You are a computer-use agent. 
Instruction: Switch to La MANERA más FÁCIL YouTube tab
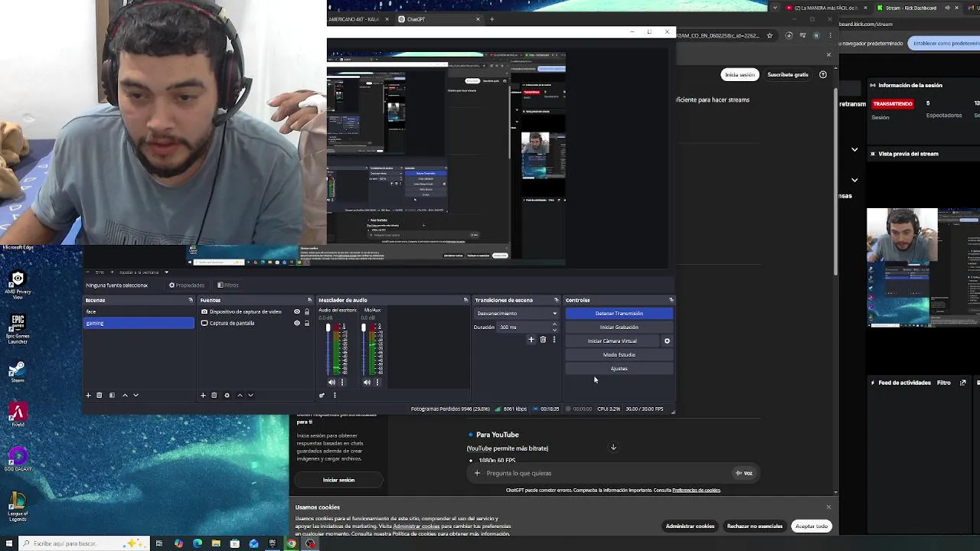point(825,8)
